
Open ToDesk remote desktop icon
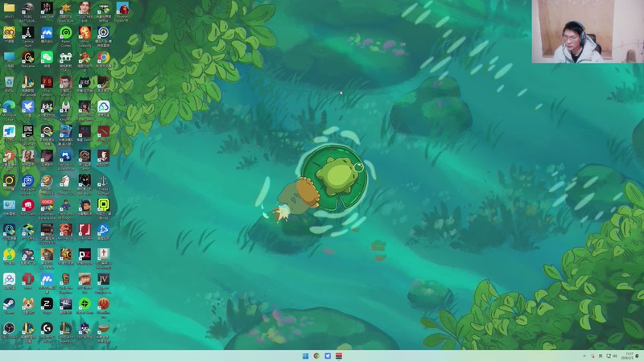click(x=9, y=131)
